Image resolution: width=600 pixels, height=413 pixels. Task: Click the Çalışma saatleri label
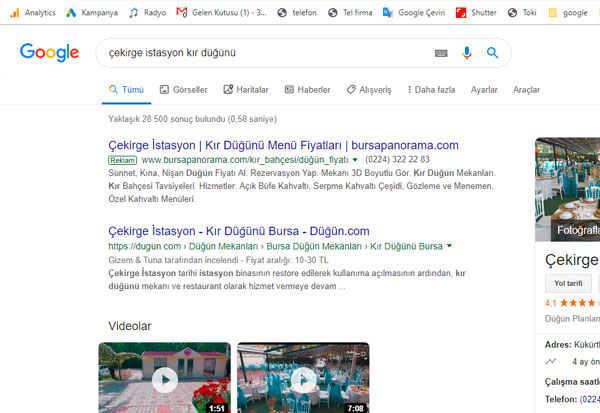(x=572, y=382)
